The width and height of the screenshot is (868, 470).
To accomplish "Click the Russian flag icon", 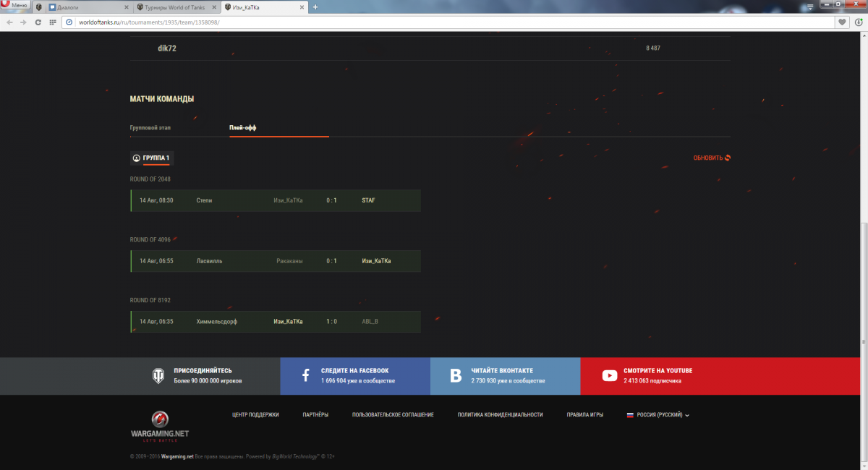I will (630, 415).
